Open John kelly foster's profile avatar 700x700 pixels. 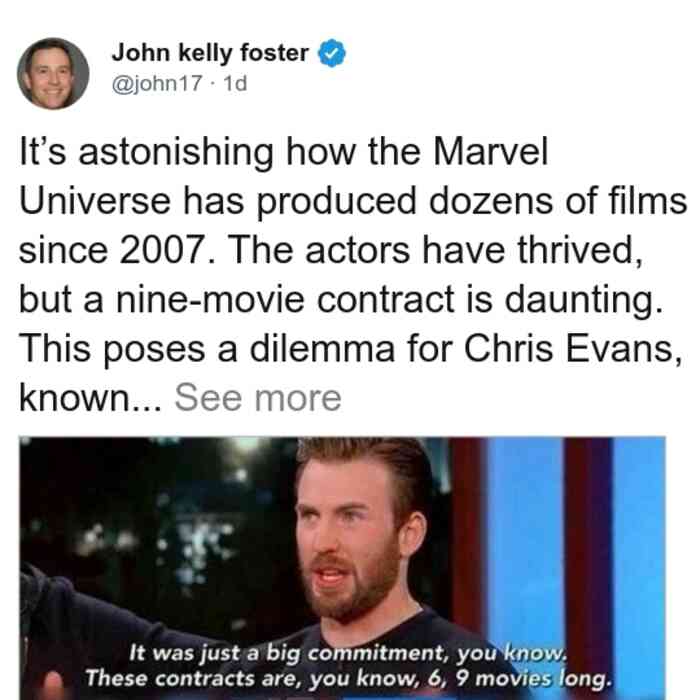pyautogui.click(x=53, y=74)
